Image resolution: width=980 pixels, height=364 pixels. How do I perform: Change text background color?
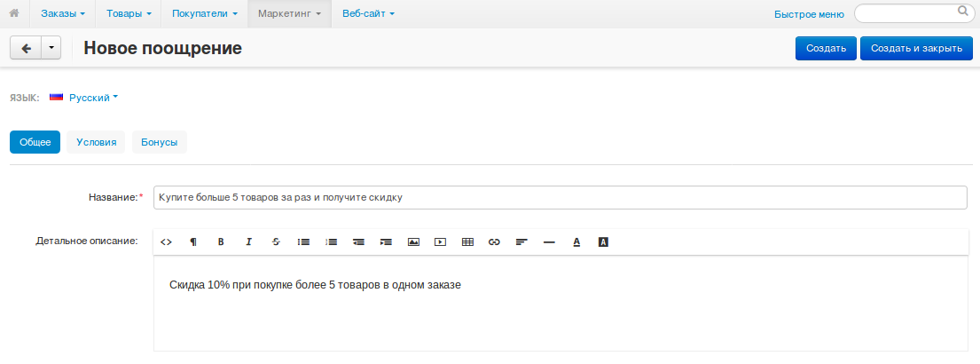[x=603, y=242]
